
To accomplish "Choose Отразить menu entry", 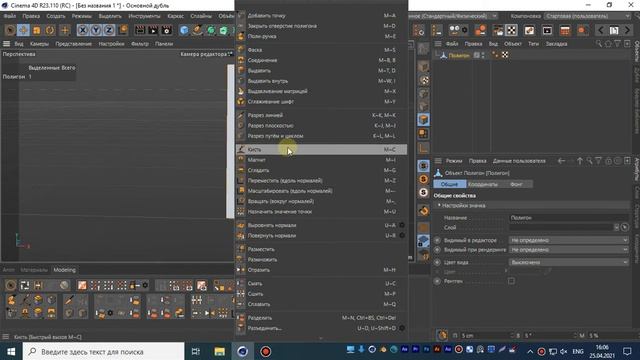I will [x=321, y=270].
